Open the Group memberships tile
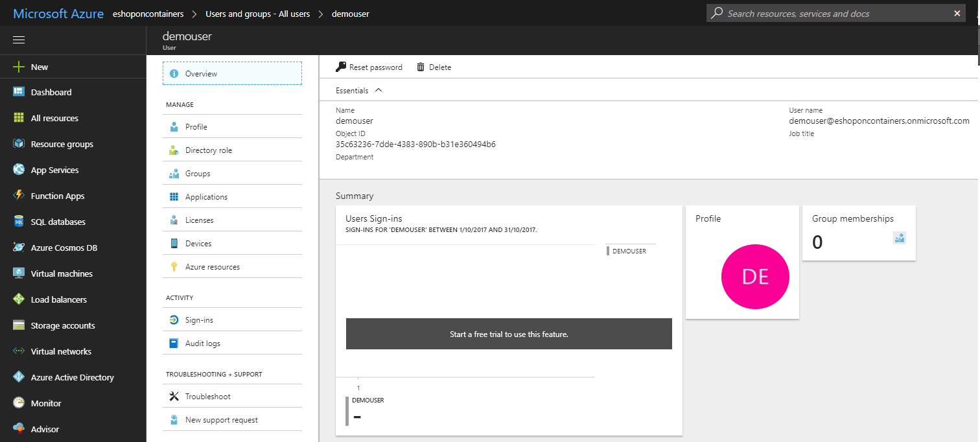 (x=859, y=233)
